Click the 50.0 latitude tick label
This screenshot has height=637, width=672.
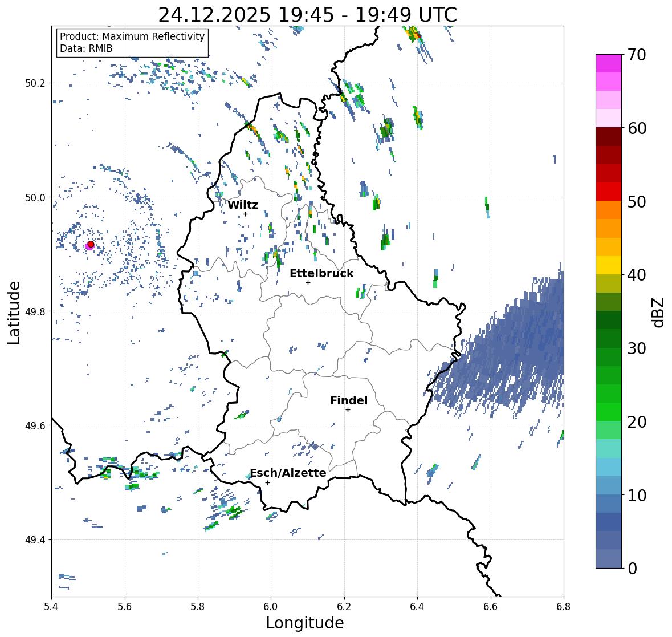(35, 198)
